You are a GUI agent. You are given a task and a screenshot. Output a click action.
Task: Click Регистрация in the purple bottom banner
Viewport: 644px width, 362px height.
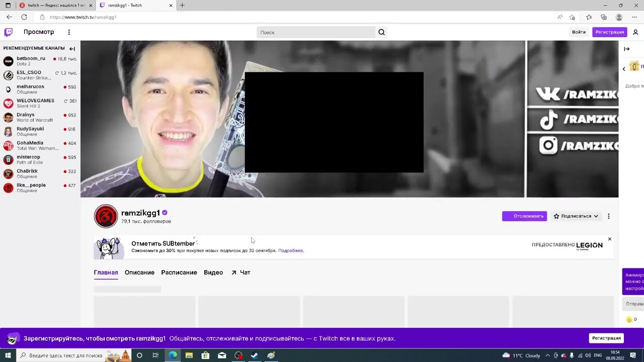coord(606,338)
